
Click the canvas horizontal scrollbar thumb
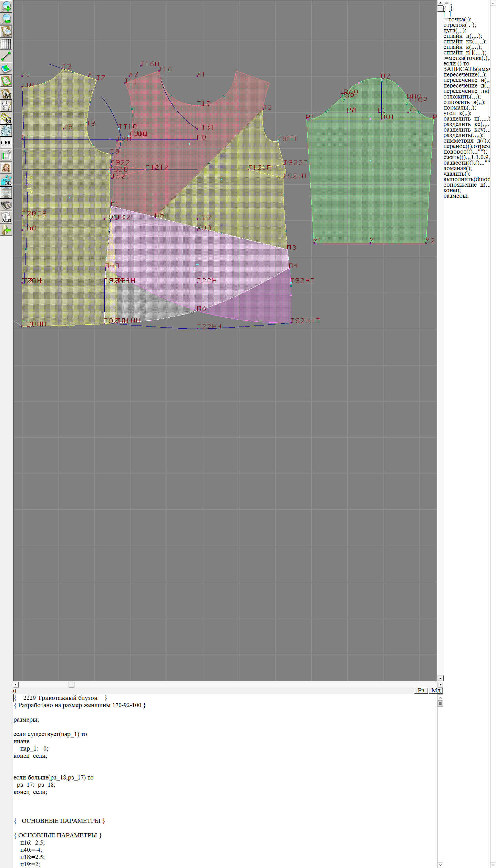click(71, 684)
